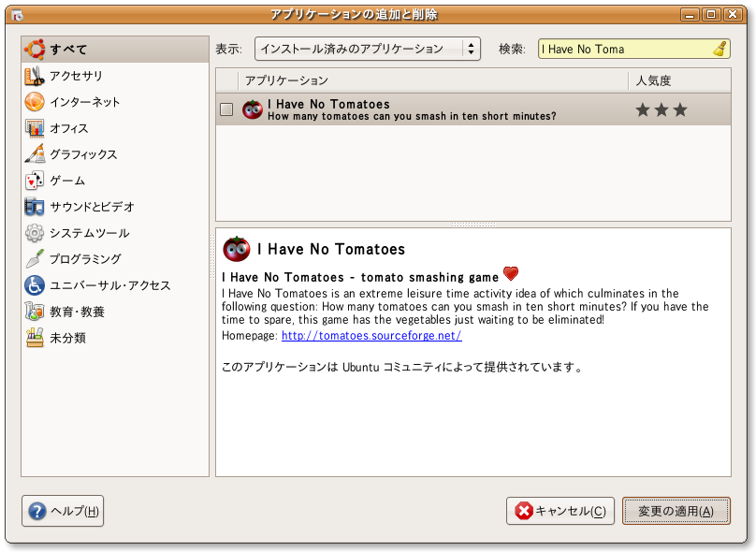Open the 表示 filter dropdown
The height and width of the screenshot is (552, 756).
[x=368, y=49]
